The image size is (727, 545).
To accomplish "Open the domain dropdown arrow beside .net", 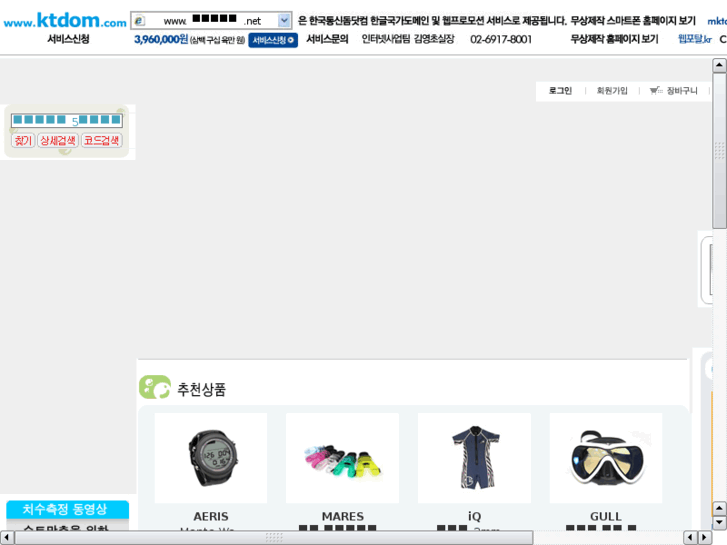I will (284, 20).
